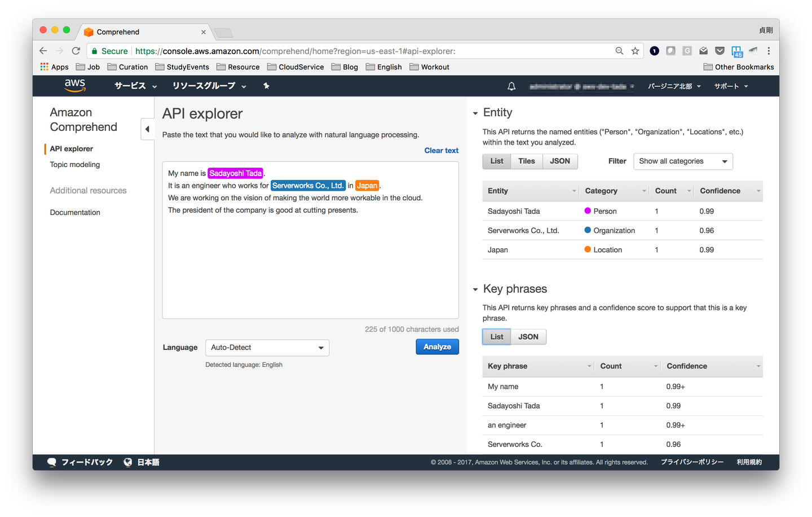The height and width of the screenshot is (517, 812).
Task: Open the Job bookmark folder
Action: point(88,67)
